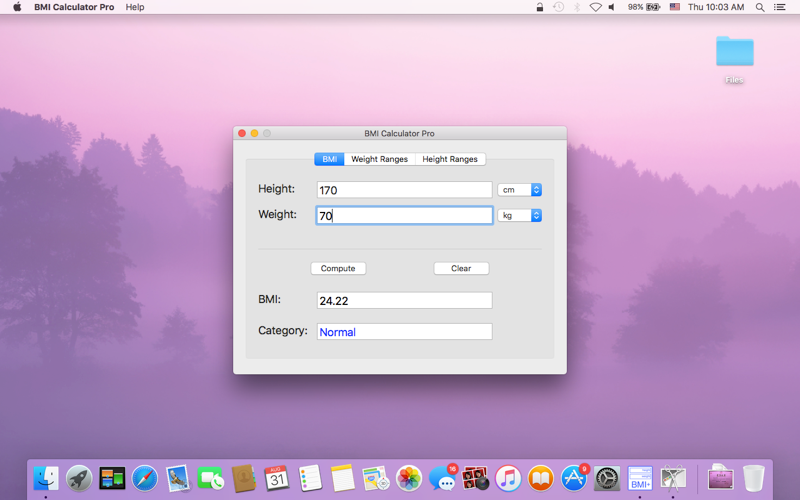Launch Safari from the dock
Screen dimensions: 800x500
pyautogui.click(x=145, y=479)
